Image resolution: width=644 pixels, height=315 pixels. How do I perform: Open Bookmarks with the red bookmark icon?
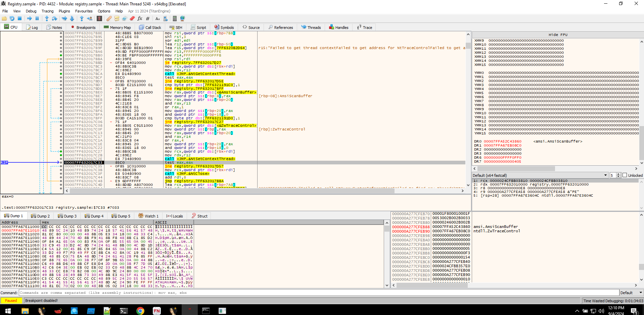(132, 18)
